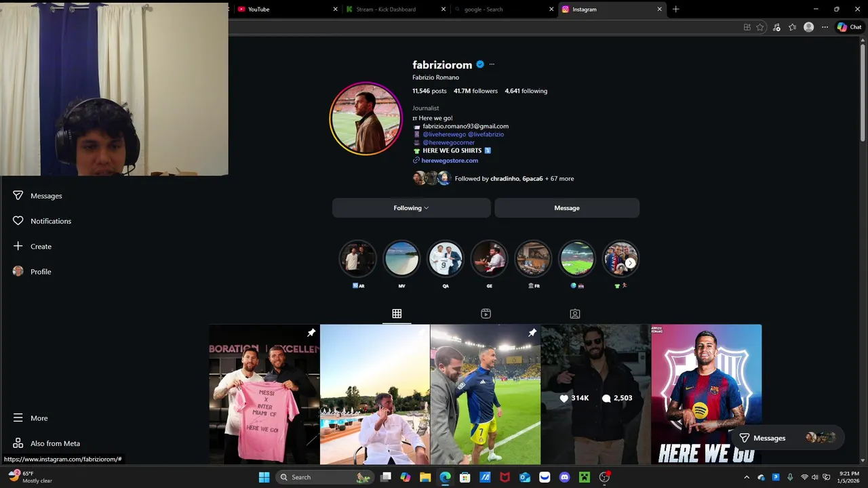Open the MV story highlight
This screenshot has height=488, width=868.
[x=401, y=259]
